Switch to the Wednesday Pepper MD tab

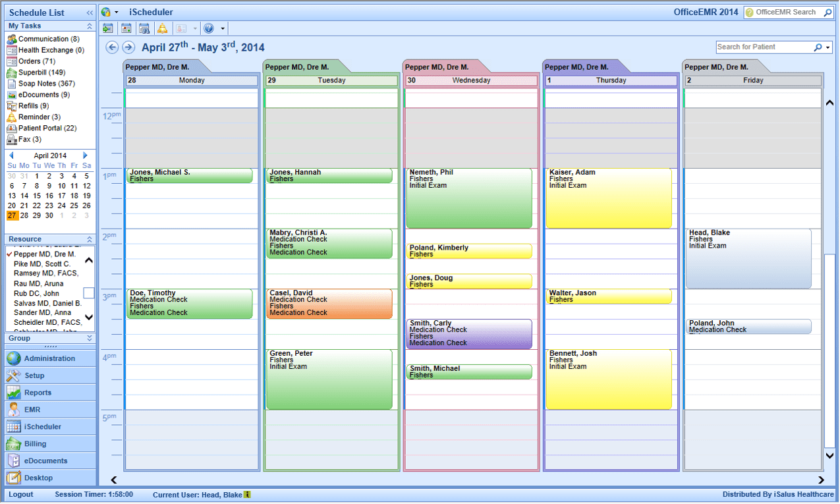pos(437,67)
